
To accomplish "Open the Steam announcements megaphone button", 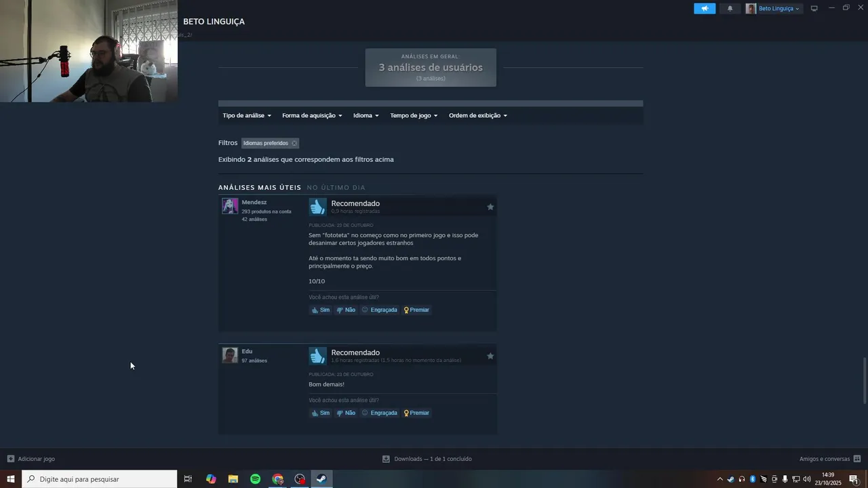I will [x=705, y=8].
